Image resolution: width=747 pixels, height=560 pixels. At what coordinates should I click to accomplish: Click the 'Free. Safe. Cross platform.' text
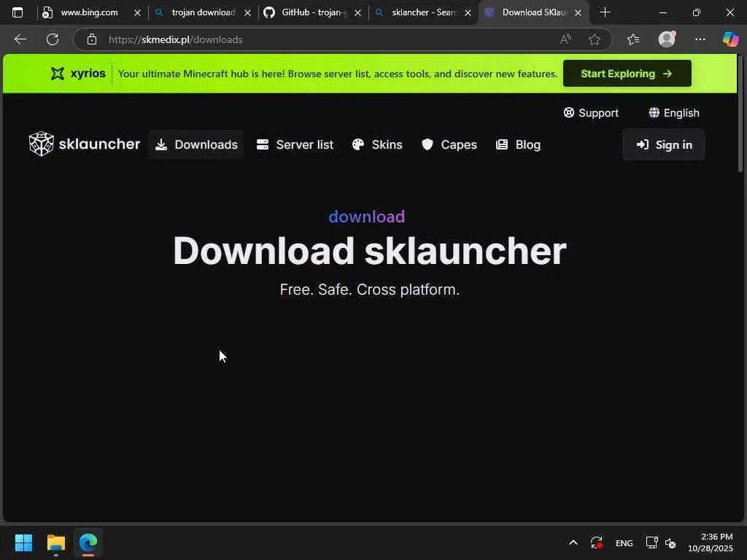[370, 289]
